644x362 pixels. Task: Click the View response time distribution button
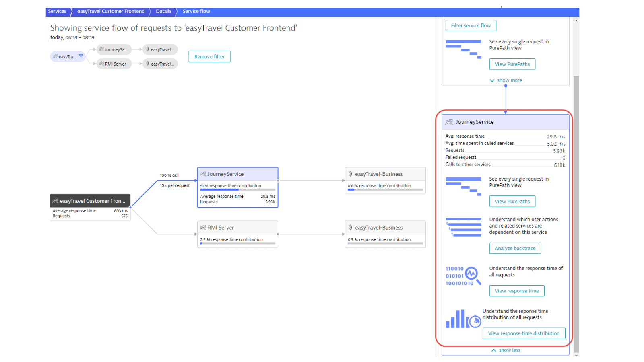pos(523,333)
